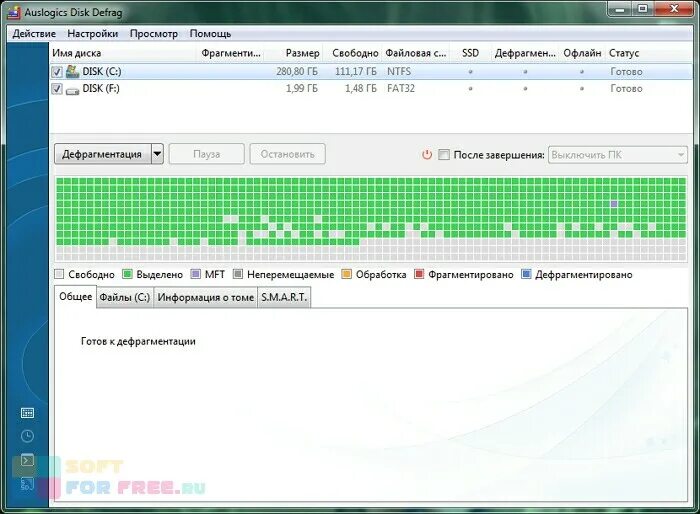Sort by the 'Фрагменти...' column header
Screen dimensions: 700x514
(x=230, y=53)
